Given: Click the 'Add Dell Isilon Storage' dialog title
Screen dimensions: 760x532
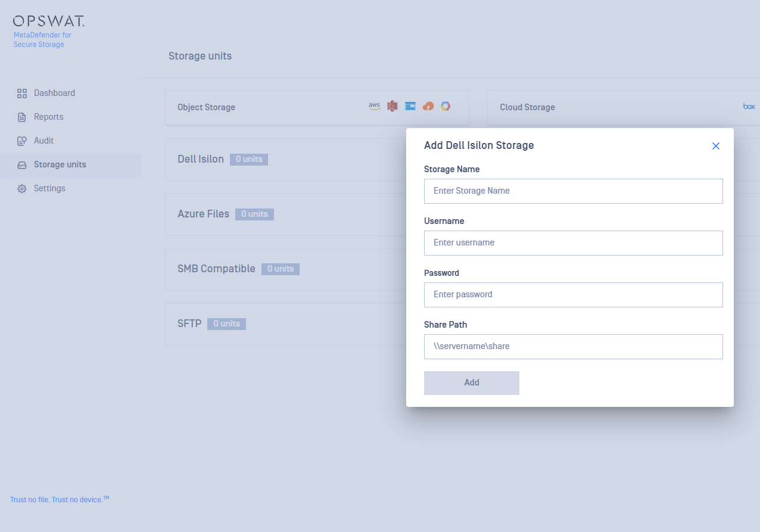Looking at the screenshot, I should pos(479,145).
